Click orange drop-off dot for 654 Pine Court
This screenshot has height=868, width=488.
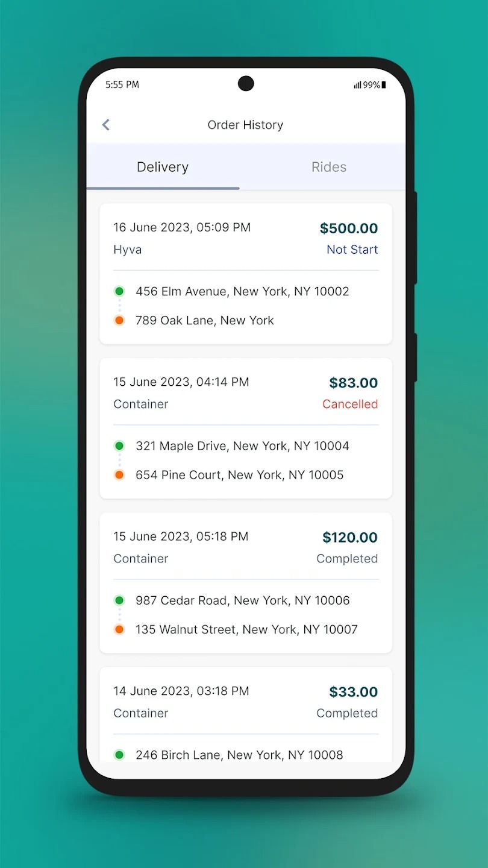(119, 475)
